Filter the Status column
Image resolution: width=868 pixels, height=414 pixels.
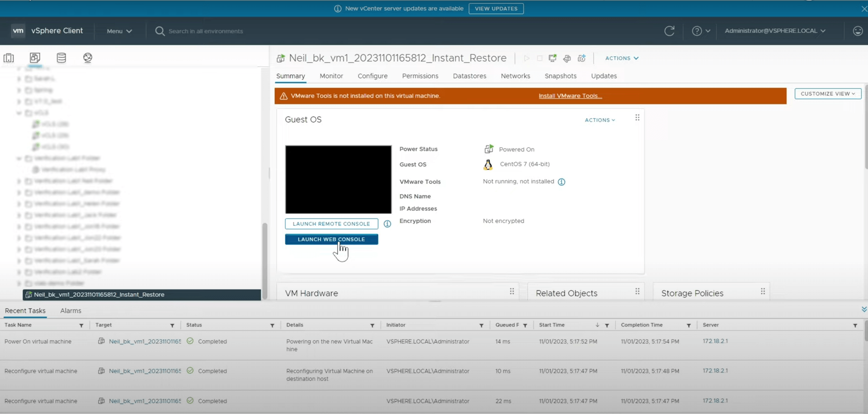[x=272, y=325]
